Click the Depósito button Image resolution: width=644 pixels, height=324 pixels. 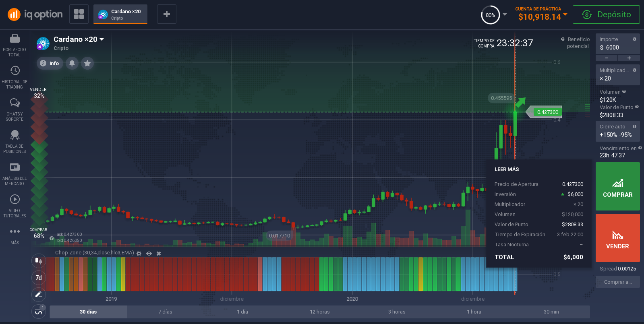pos(606,14)
